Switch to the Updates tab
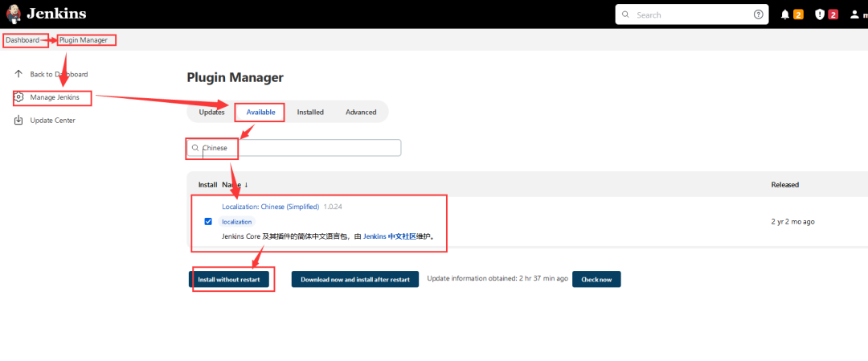868x361 pixels. coord(211,112)
